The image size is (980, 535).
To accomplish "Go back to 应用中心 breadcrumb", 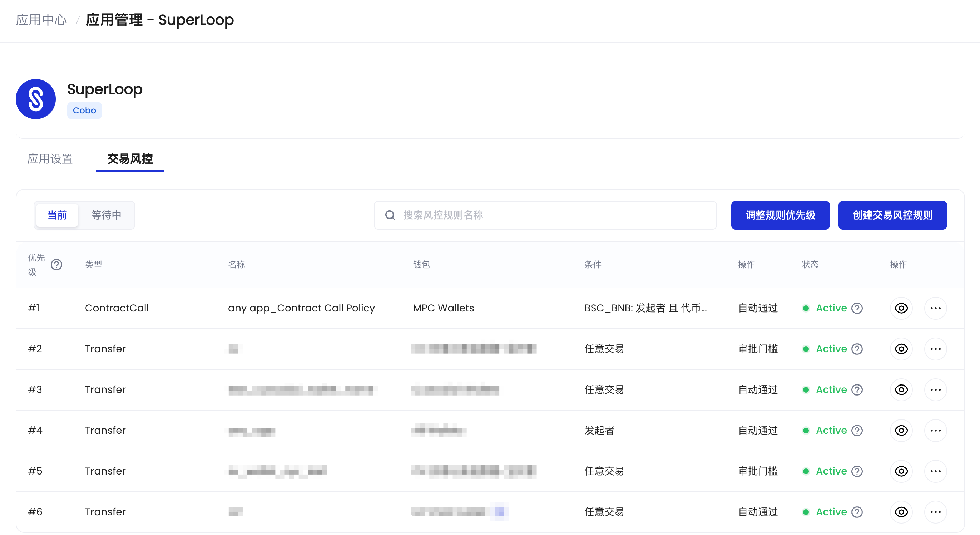I will pyautogui.click(x=41, y=20).
